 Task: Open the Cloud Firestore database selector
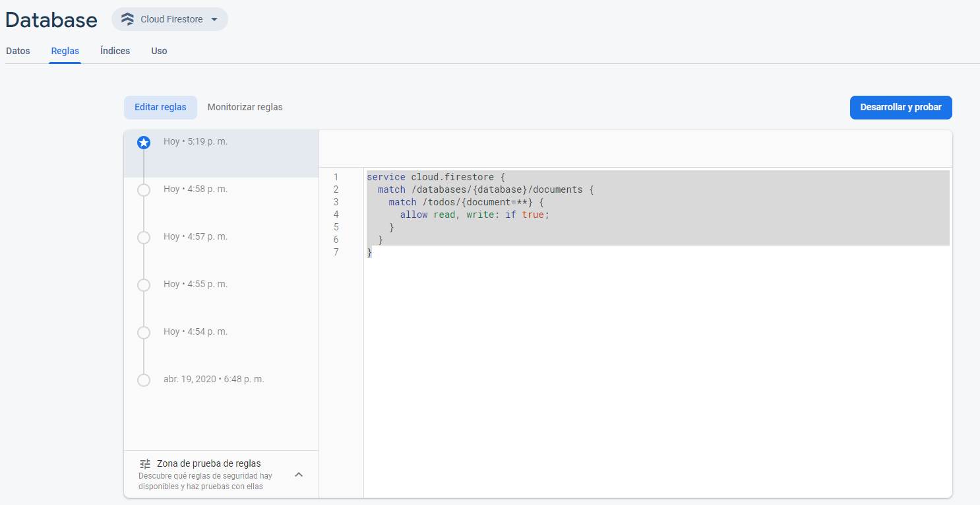(x=169, y=19)
